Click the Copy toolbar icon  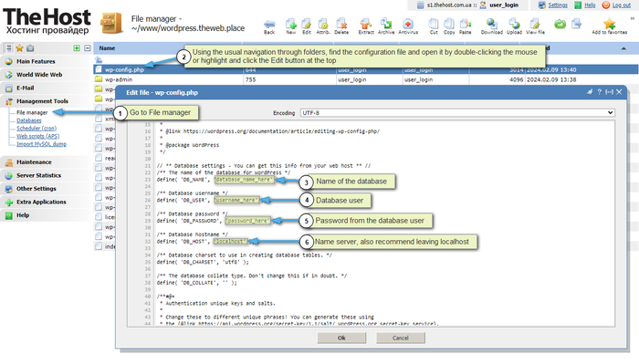coord(449,26)
